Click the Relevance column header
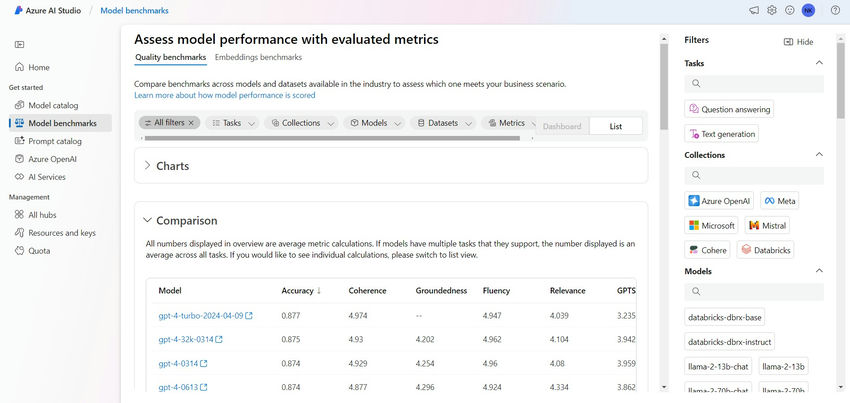 [567, 291]
